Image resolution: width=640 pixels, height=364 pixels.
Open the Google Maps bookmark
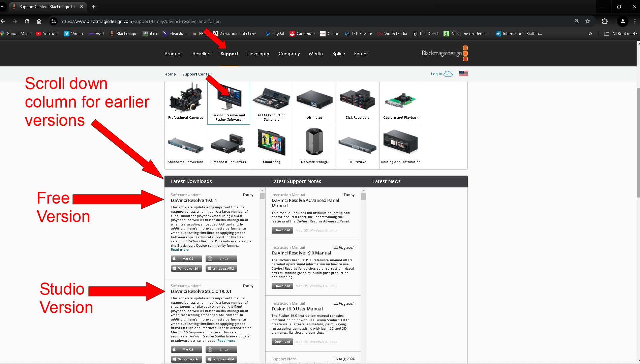pos(15,34)
